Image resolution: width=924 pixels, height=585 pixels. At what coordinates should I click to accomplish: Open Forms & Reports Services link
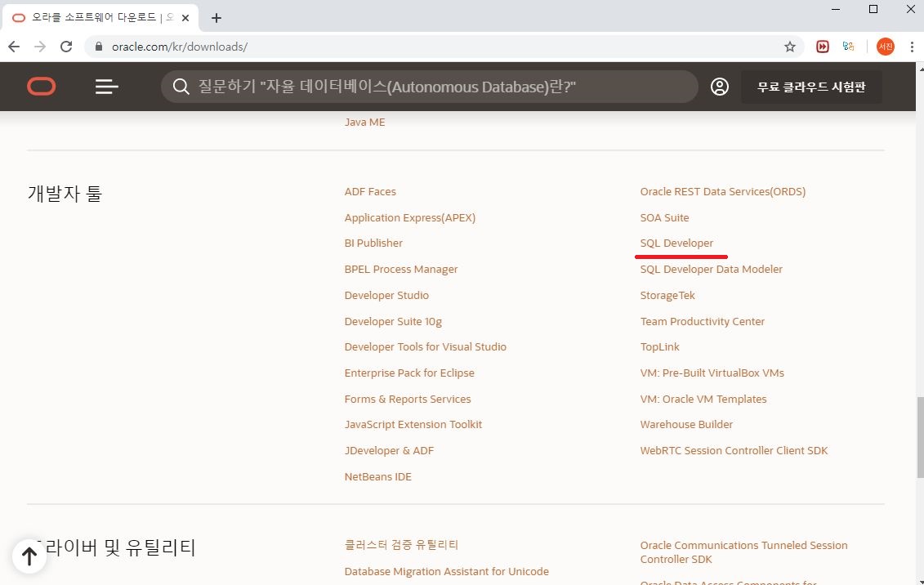407,399
